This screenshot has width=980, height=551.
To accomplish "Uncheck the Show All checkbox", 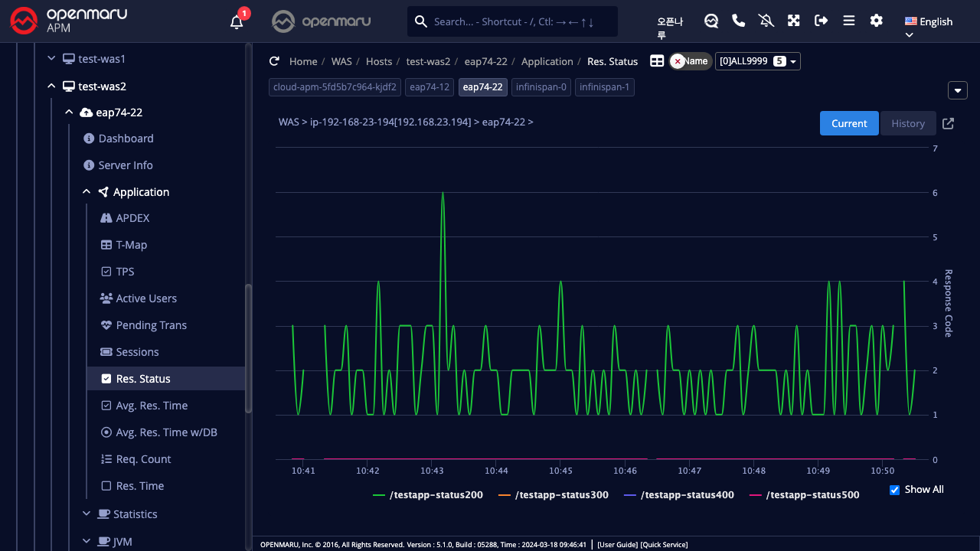I will point(894,490).
